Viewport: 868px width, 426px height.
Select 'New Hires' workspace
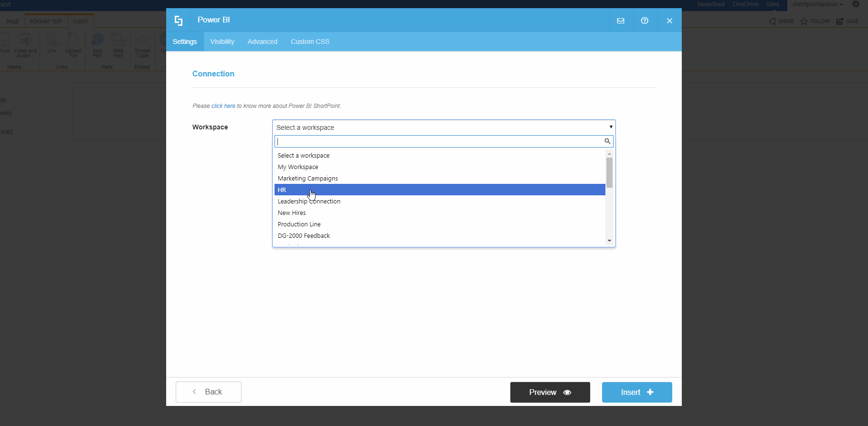440,213
